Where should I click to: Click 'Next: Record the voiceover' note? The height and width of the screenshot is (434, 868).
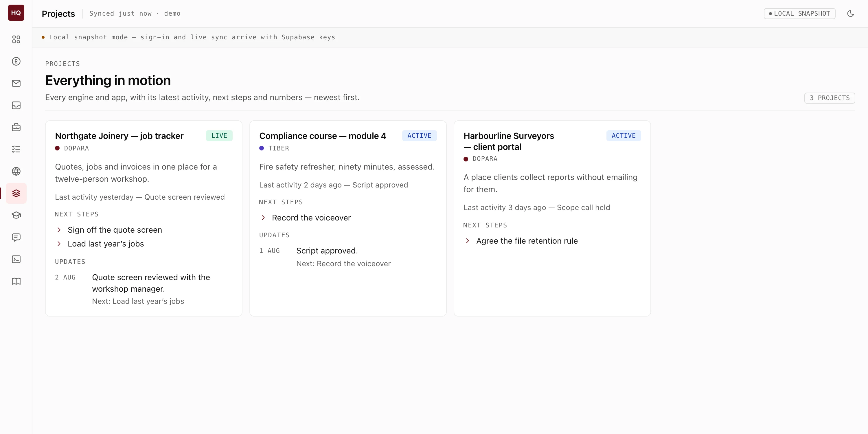coord(343,264)
